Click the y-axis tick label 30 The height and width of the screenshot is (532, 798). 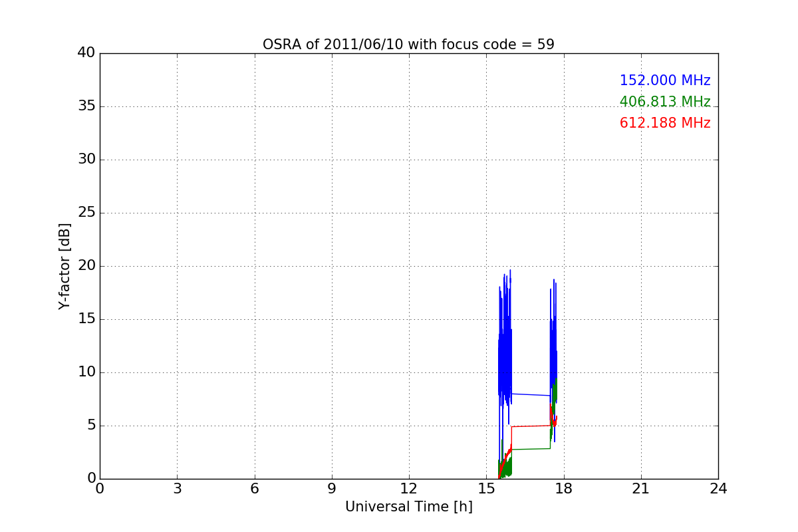86,160
